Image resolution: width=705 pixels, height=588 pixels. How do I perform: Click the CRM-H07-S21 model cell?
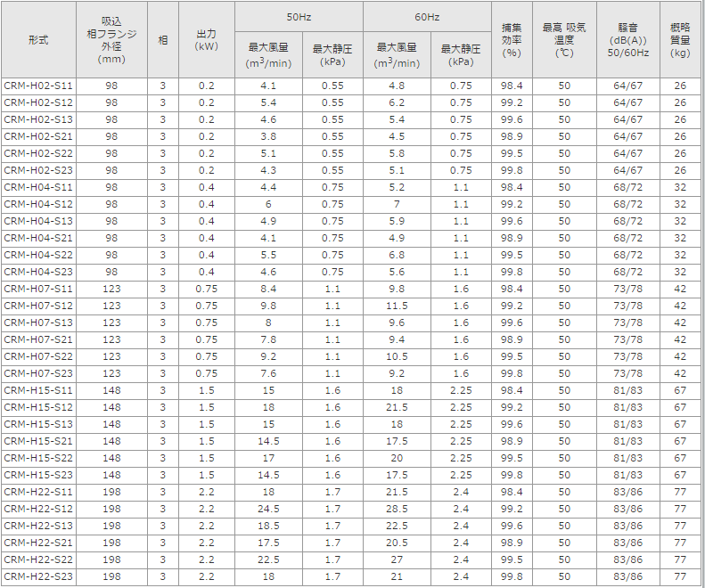coord(38,339)
